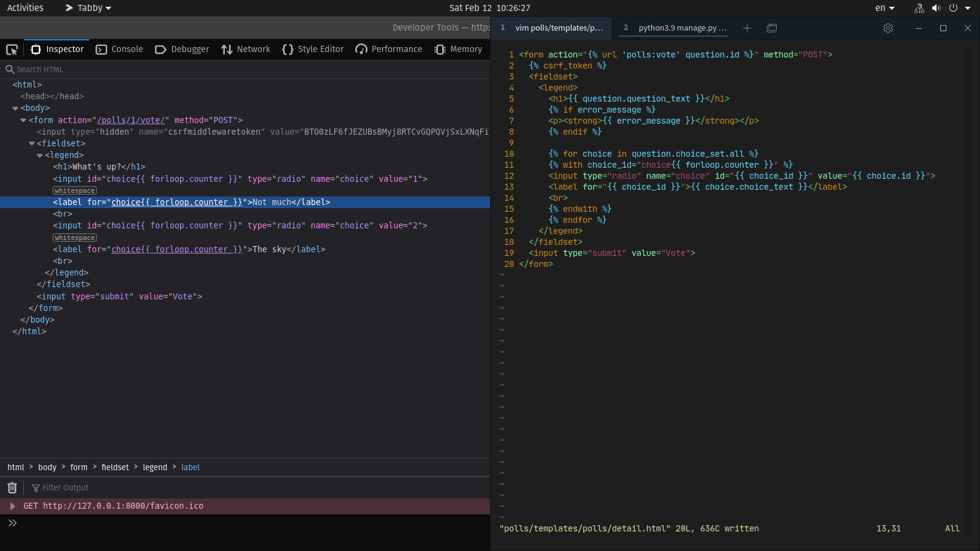Open Tabby profile selector window icon
Viewport: 980px width, 551px height.
click(x=772, y=28)
